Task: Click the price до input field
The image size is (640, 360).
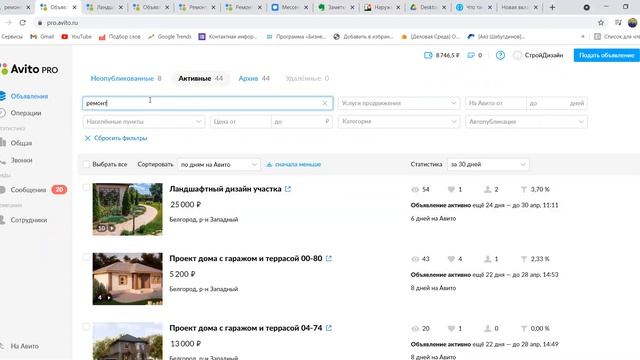Action: (x=301, y=122)
